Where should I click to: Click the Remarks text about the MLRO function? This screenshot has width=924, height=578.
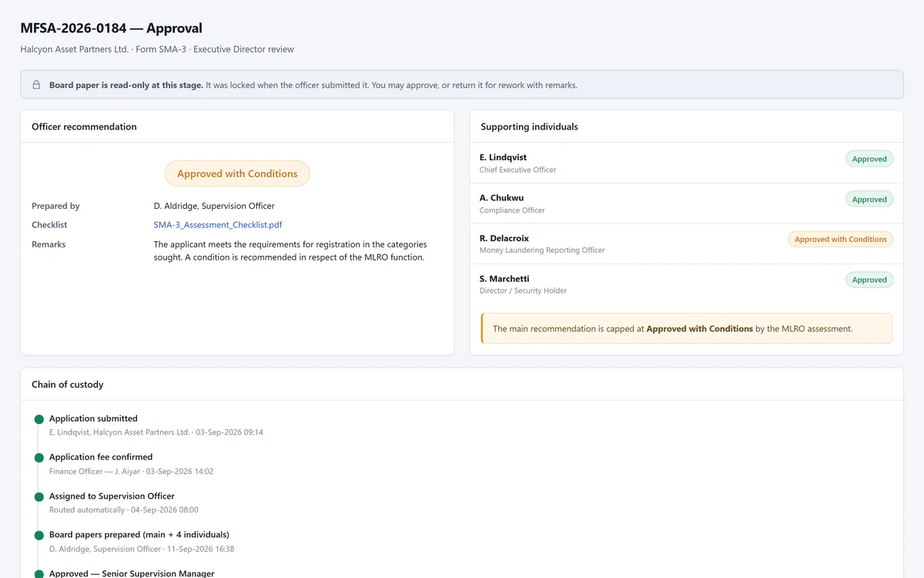tap(290, 250)
